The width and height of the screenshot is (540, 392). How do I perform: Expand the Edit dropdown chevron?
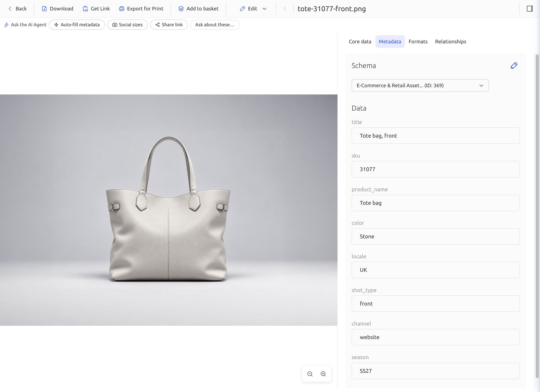point(265,9)
